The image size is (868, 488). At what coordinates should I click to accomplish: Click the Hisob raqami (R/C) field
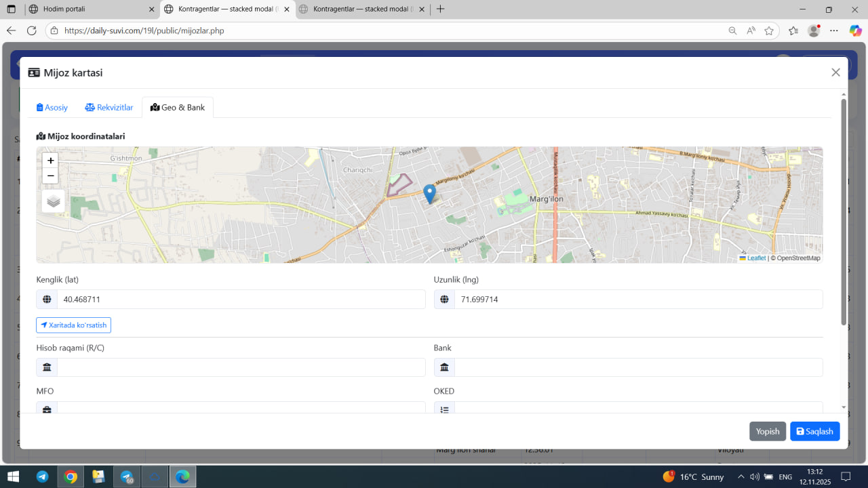tap(241, 367)
